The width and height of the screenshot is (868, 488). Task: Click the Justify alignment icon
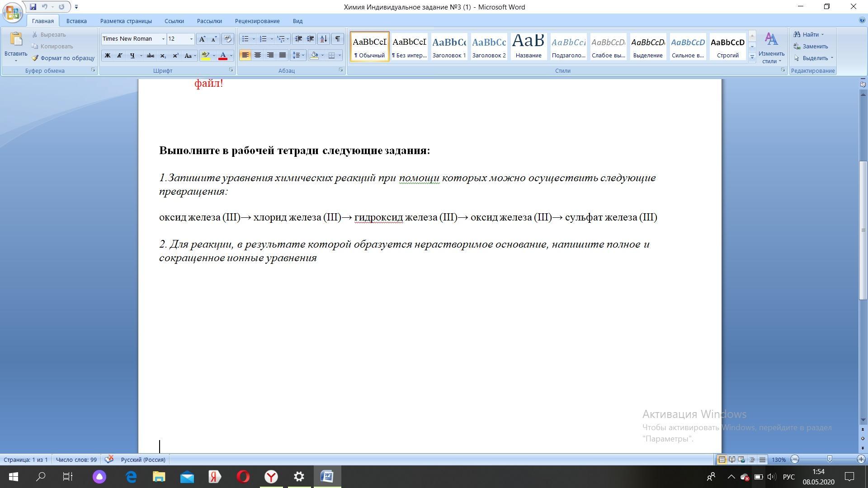pos(283,55)
